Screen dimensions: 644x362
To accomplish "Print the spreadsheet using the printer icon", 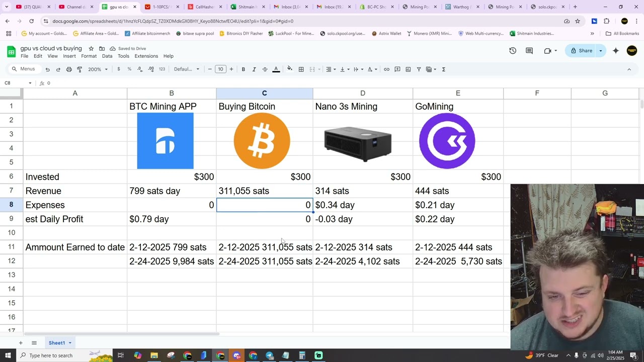I will pos(69,69).
